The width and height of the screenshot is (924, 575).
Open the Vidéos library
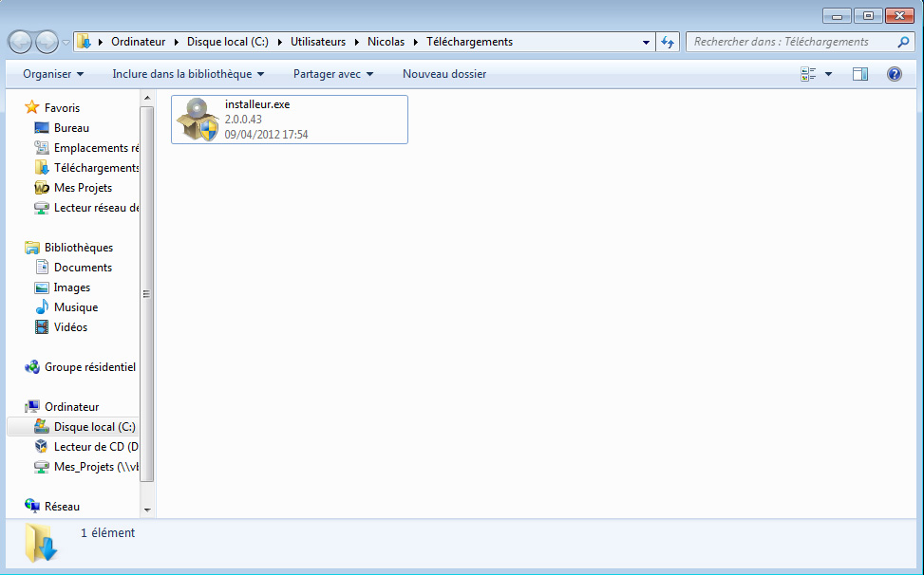(x=70, y=327)
